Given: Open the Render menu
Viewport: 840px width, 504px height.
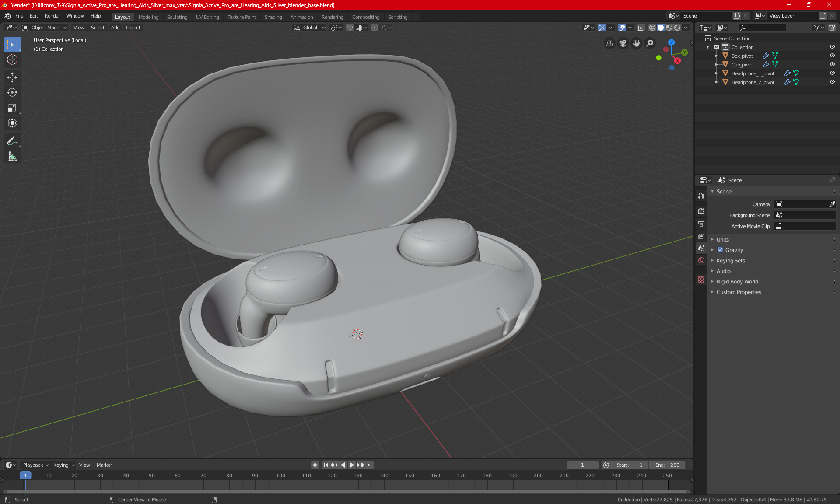Looking at the screenshot, I should pyautogui.click(x=52, y=16).
